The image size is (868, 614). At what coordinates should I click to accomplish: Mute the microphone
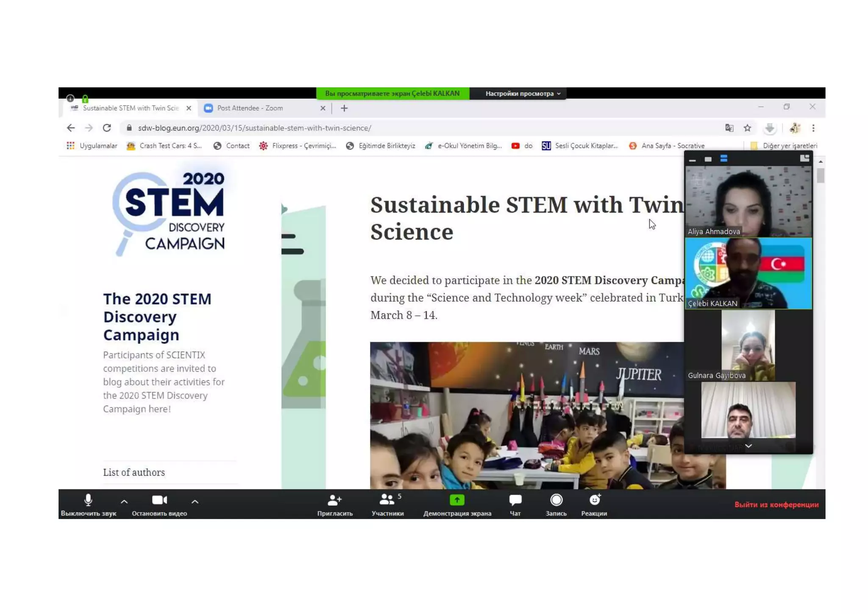(88, 500)
